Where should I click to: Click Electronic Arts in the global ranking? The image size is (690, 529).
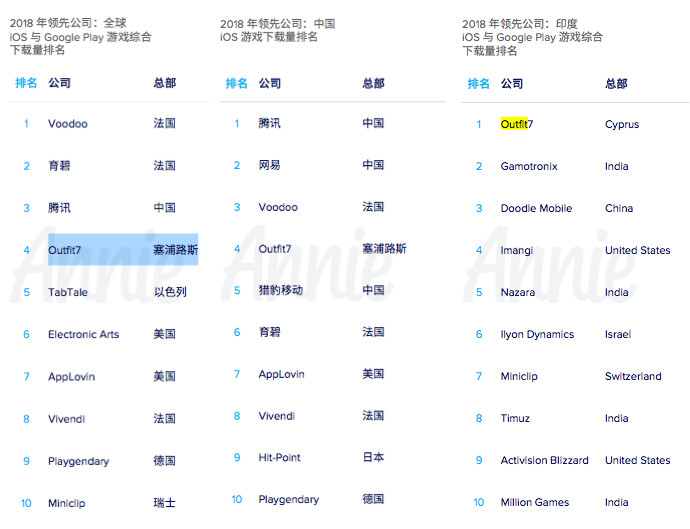83,334
